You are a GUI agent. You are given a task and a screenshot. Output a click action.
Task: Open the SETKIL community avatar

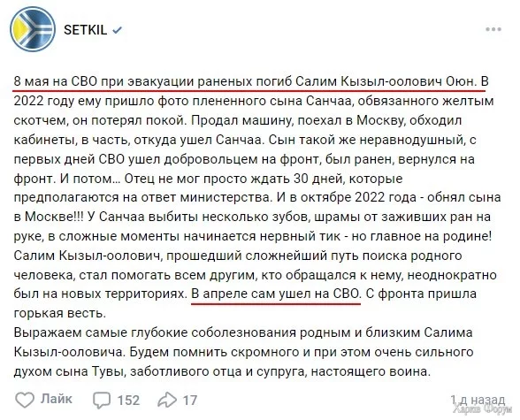pyautogui.click(x=33, y=29)
